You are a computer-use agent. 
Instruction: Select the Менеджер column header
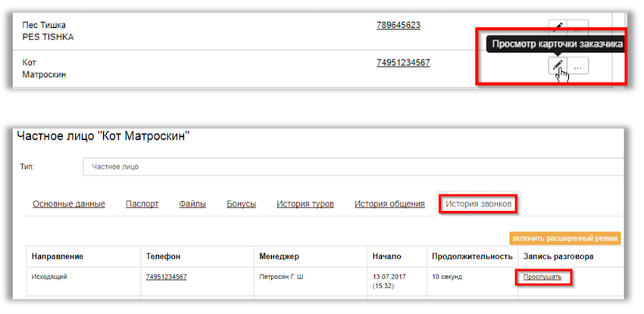click(x=282, y=256)
